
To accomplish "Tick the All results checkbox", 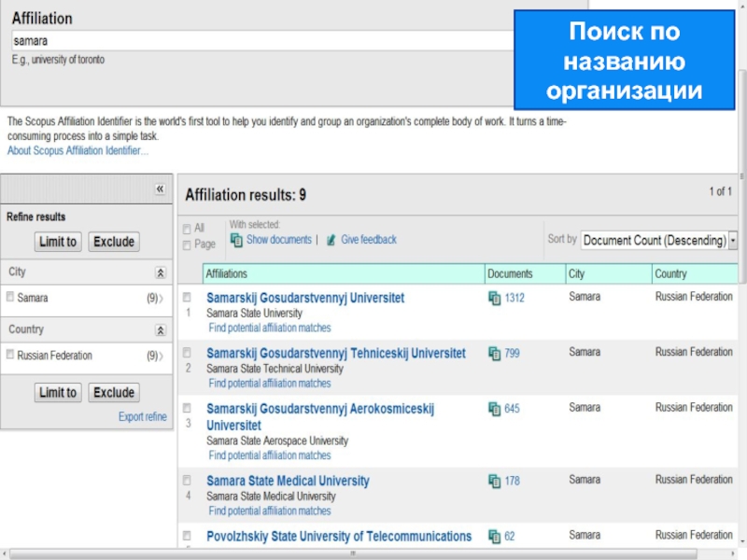I will click(x=187, y=229).
